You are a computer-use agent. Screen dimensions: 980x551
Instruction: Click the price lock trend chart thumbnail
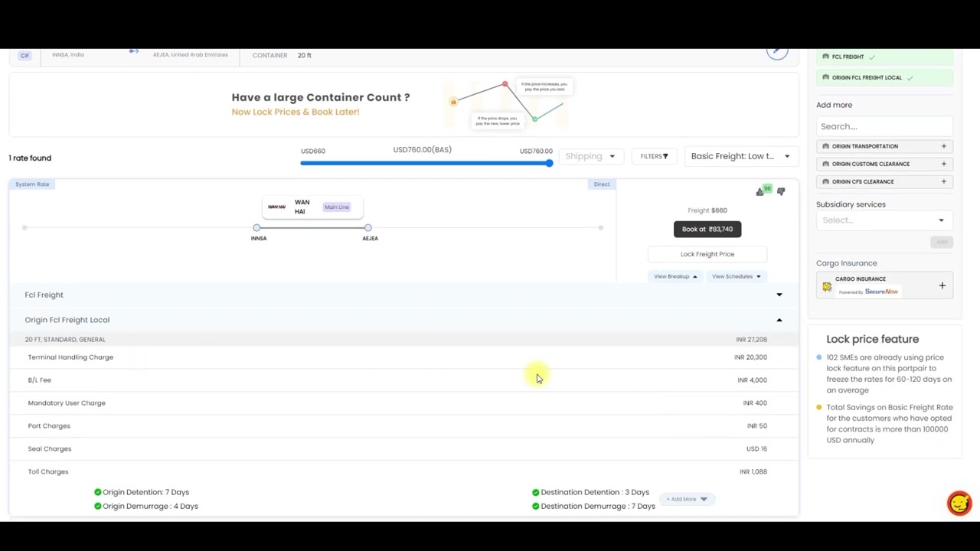click(508, 103)
